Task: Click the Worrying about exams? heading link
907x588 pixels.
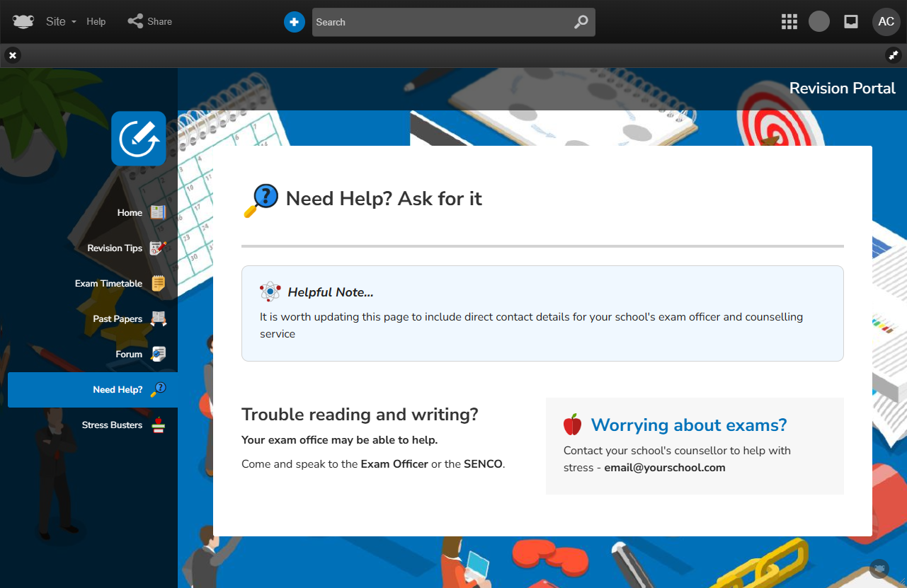Action: pos(688,425)
